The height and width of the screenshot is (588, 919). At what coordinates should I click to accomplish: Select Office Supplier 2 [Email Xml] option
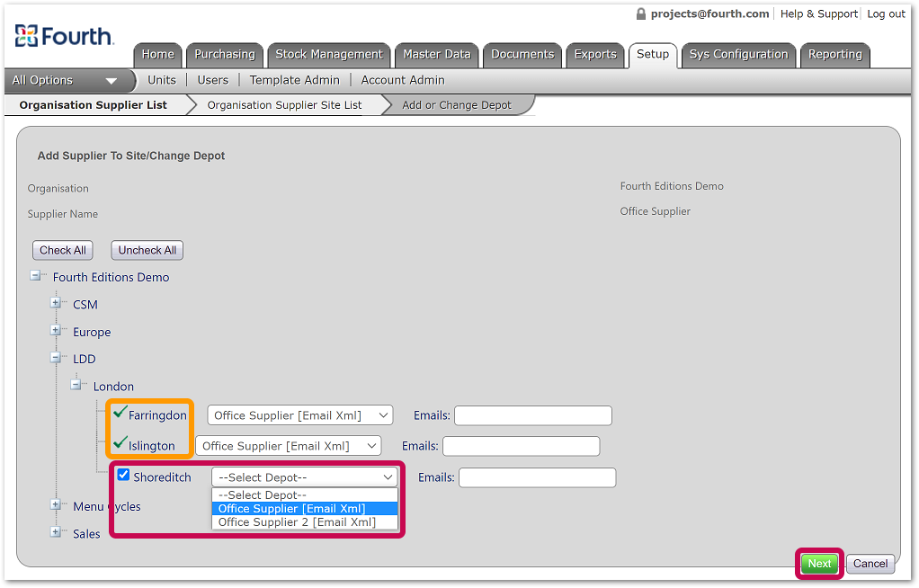305,521
